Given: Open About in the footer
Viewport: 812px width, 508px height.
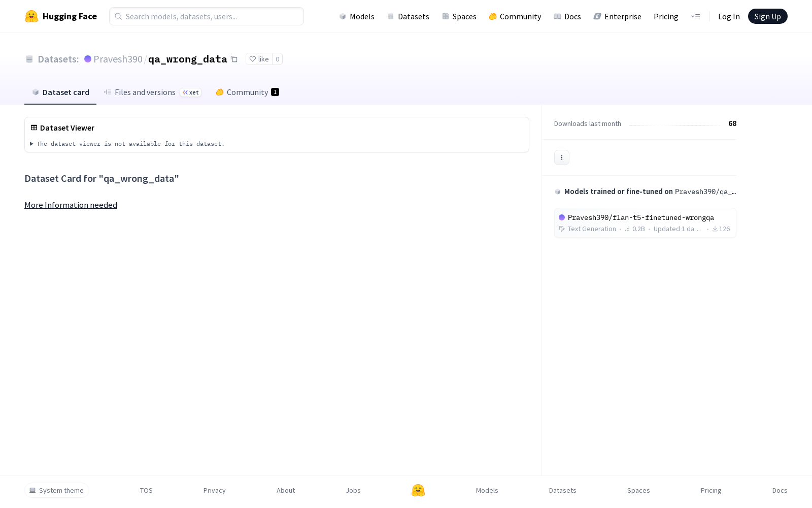Looking at the screenshot, I should click(286, 490).
